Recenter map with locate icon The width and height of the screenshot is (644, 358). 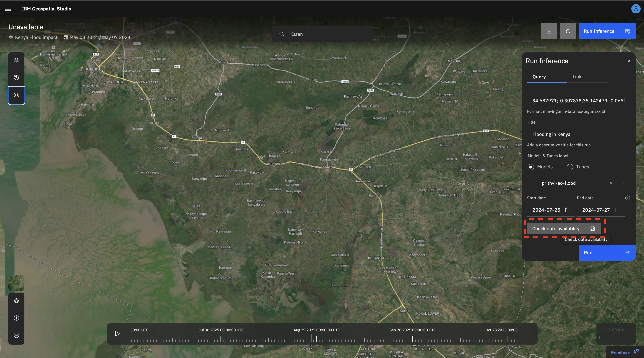[17, 301]
